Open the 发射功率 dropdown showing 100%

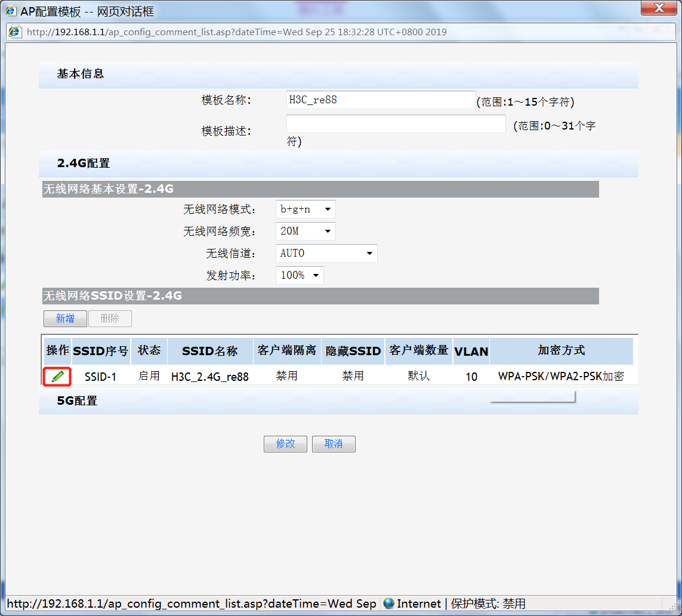click(x=300, y=275)
